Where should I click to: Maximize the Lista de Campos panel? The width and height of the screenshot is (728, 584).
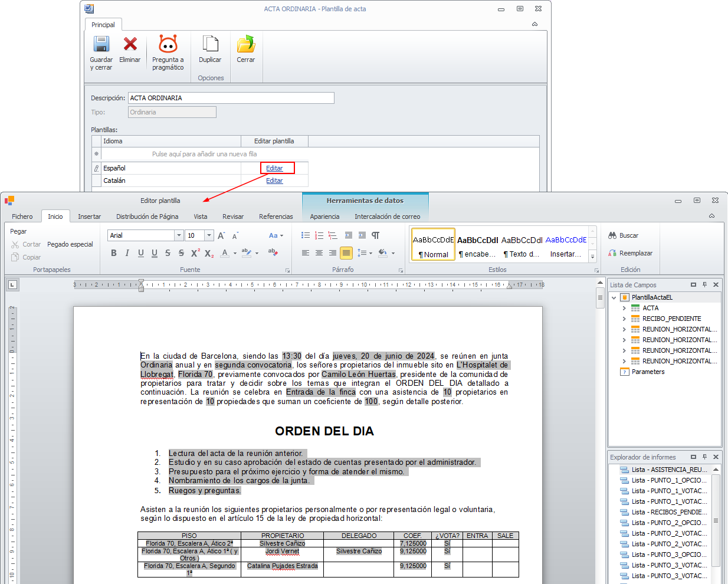[x=694, y=284]
